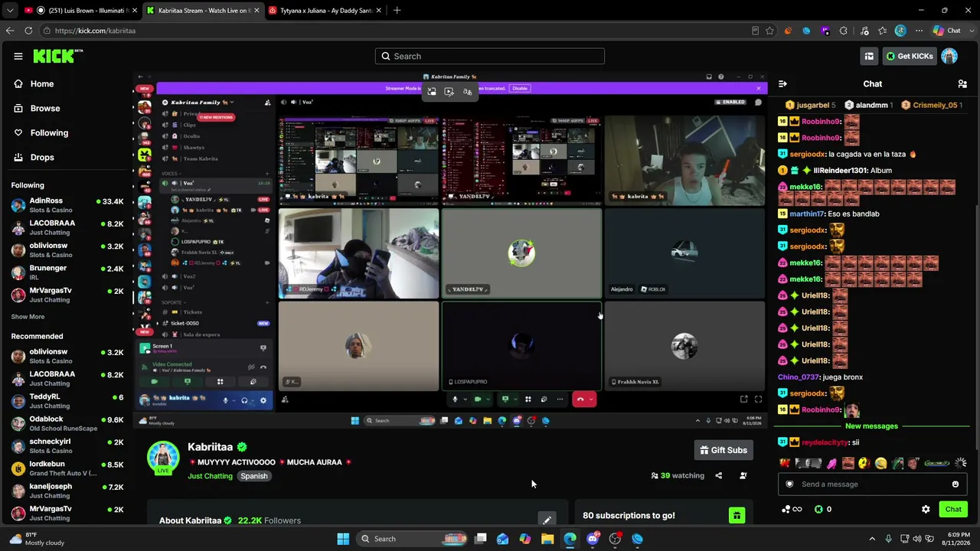
Task: Open kaneljoseph in Recommended list
Action: point(67,491)
